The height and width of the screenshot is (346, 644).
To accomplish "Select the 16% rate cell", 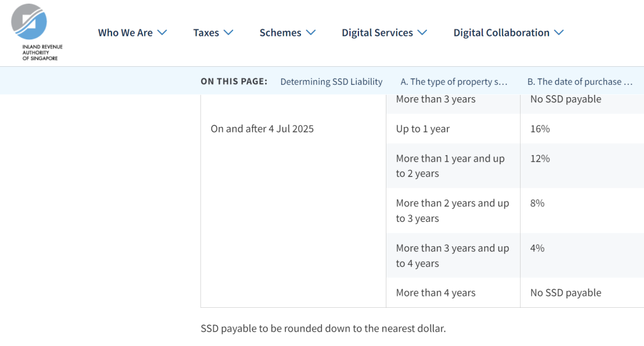I will (x=582, y=129).
